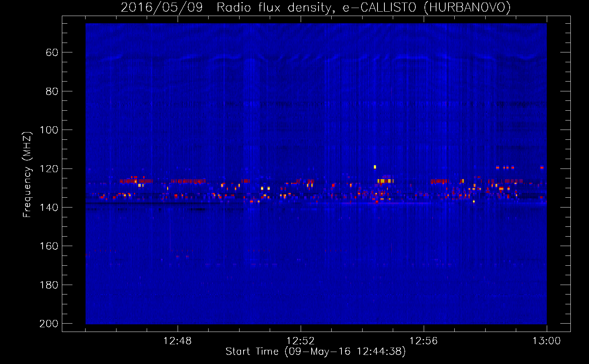Click the 12:48 time tick label

point(178,341)
